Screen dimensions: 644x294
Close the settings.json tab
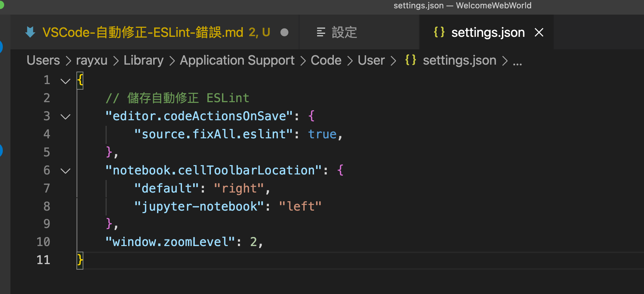pos(539,32)
